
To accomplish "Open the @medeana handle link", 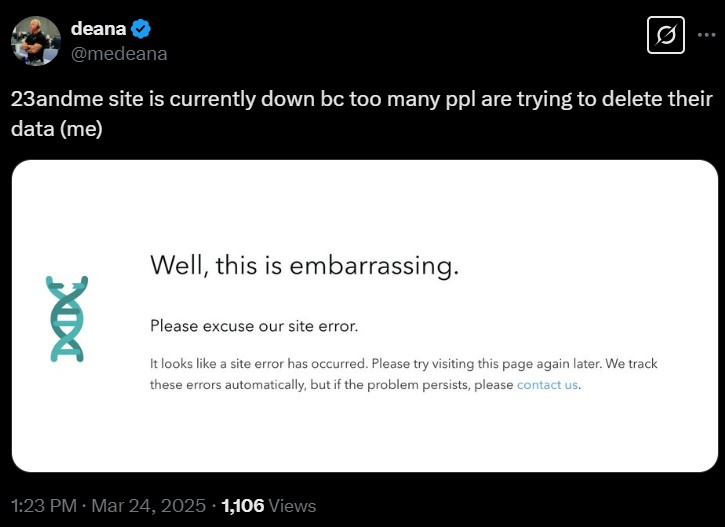I will [119, 54].
